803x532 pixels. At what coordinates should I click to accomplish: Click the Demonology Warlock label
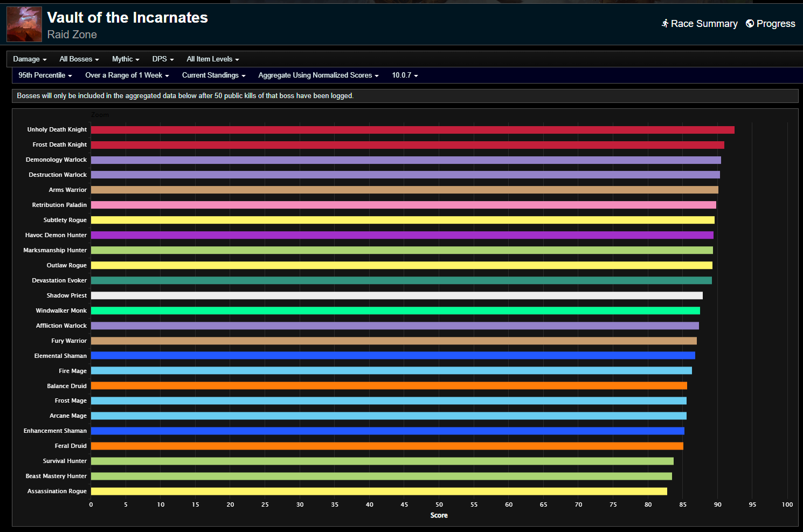[56, 160]
